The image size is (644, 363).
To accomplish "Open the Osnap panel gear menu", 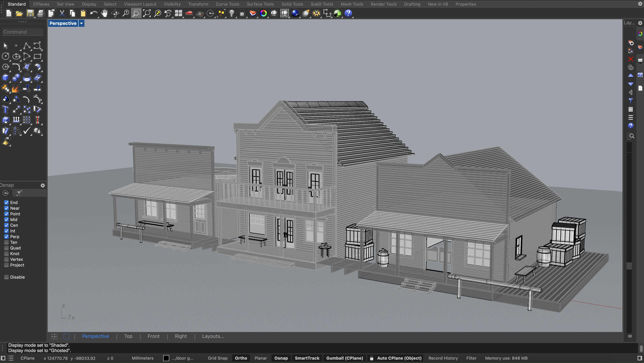I will point(43,185).
